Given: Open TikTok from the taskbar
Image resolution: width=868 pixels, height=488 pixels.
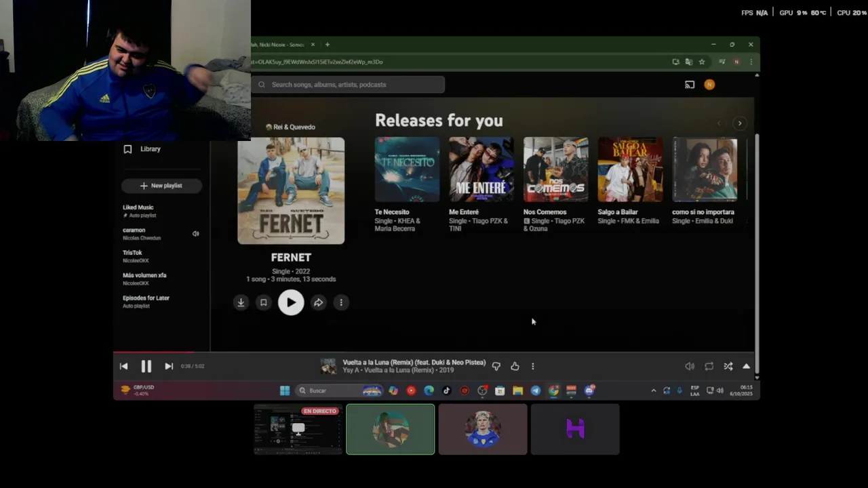Looking at the screenshot, I should tap(446, 390).
